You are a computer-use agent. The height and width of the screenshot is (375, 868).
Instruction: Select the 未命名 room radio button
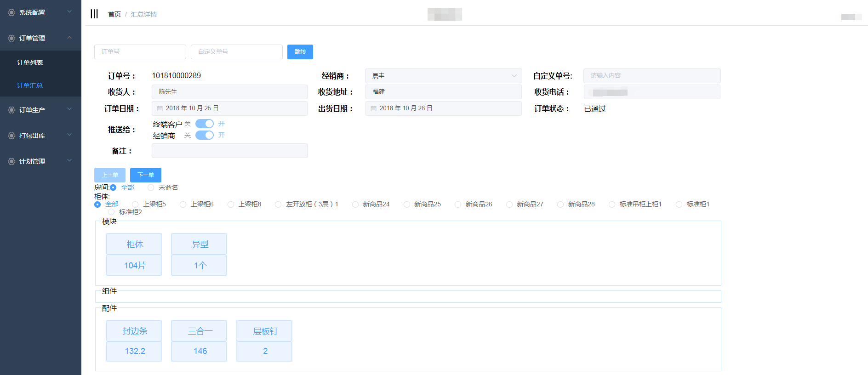pos(151,187)
